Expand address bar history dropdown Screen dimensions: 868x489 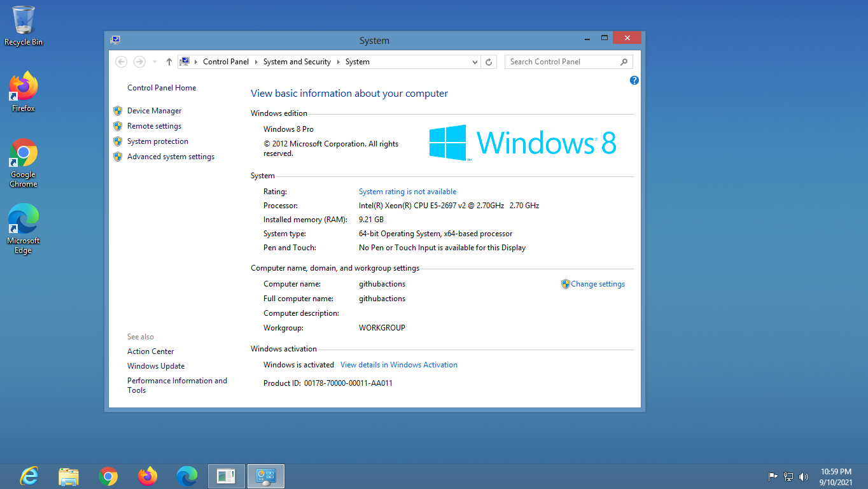pos(475,62)
